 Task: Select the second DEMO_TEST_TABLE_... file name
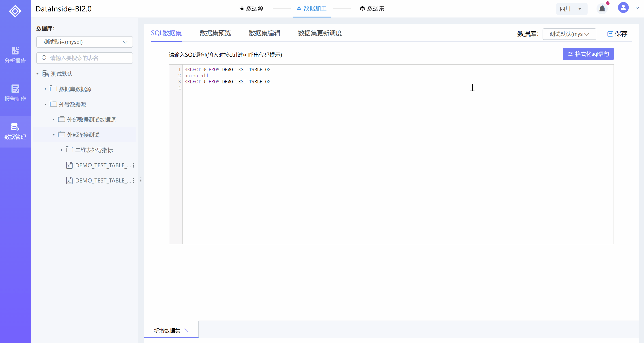(x=103, y=180)
